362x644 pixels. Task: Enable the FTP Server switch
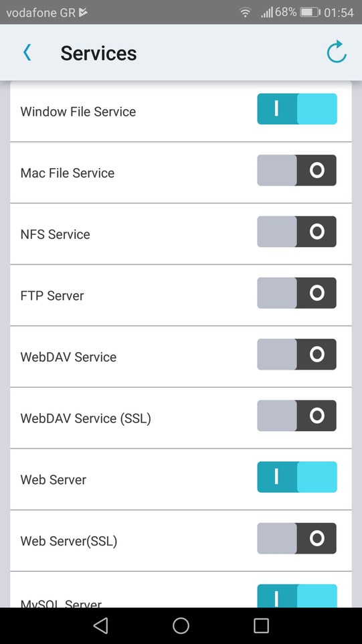click(x=296, y=293)
